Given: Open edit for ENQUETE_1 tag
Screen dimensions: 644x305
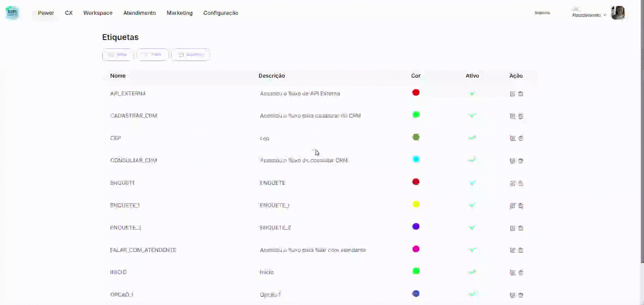Looking at the screenshot, I should coord(512,206).
